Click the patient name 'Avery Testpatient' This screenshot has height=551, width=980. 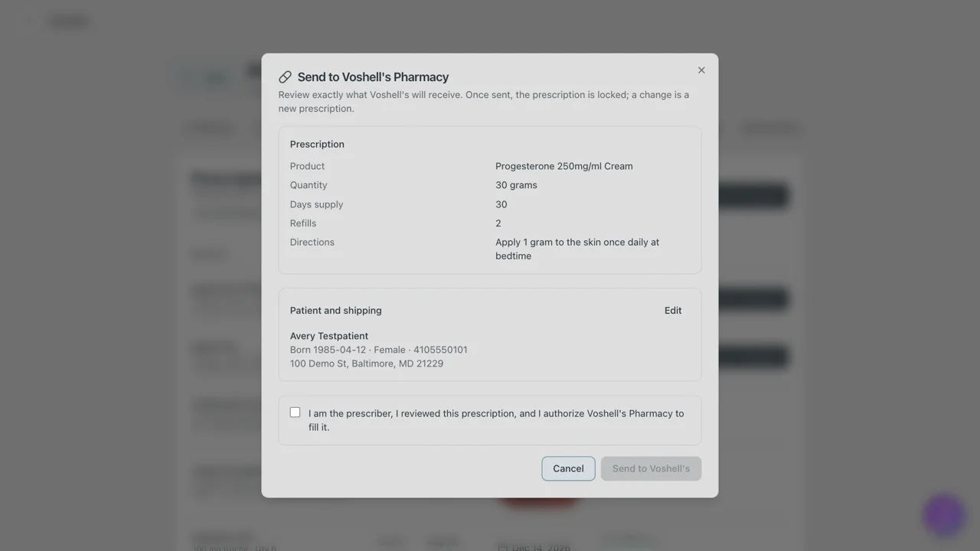(329, 336)
